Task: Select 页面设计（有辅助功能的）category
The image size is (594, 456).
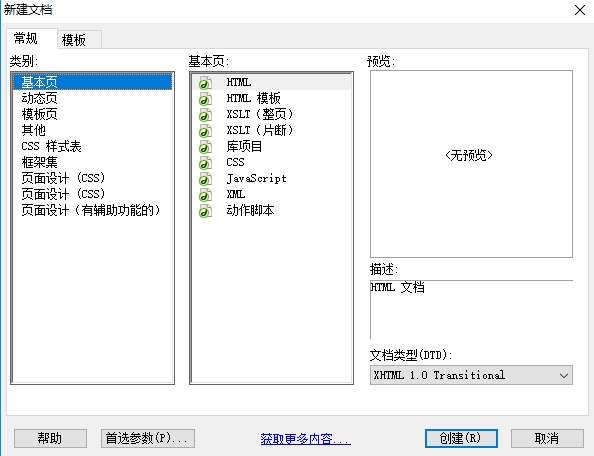Action: pyautogui.click(x=92, y=210)
